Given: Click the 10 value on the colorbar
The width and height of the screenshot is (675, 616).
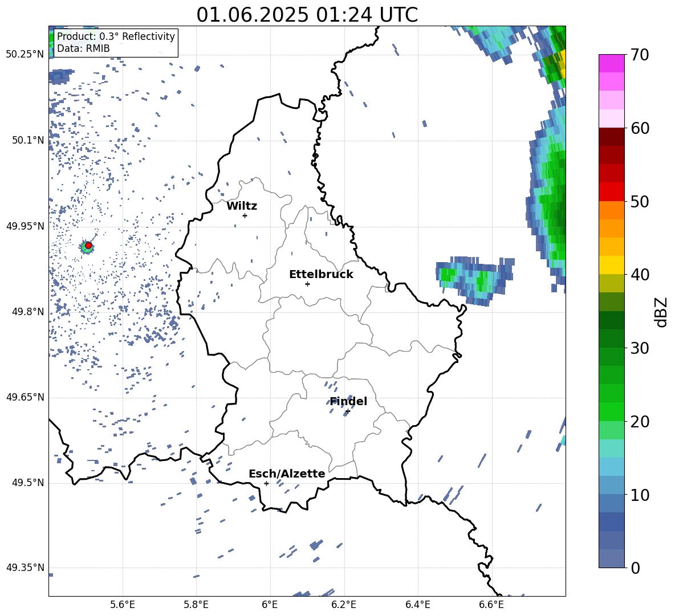Looking at the screenshot, I should point(639,495).
